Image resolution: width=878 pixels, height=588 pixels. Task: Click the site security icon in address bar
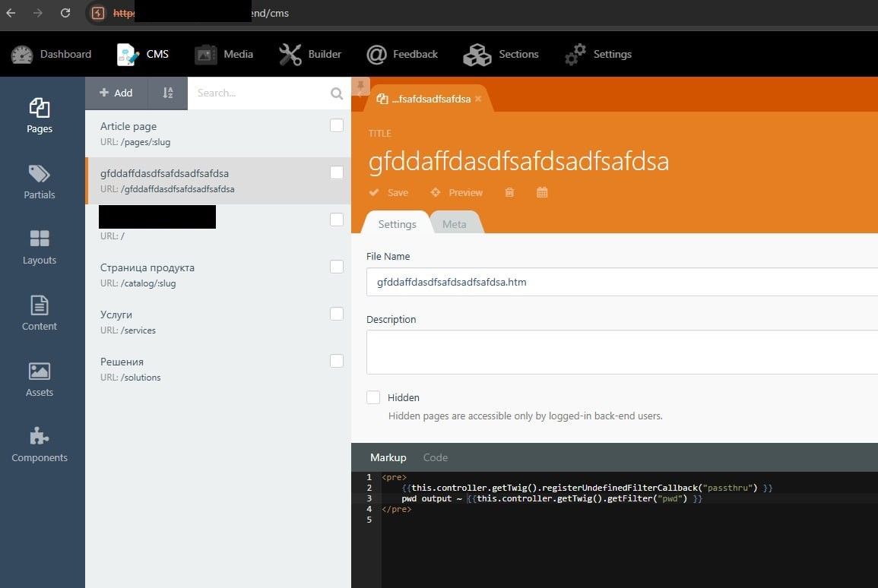[x=98, y=13]
